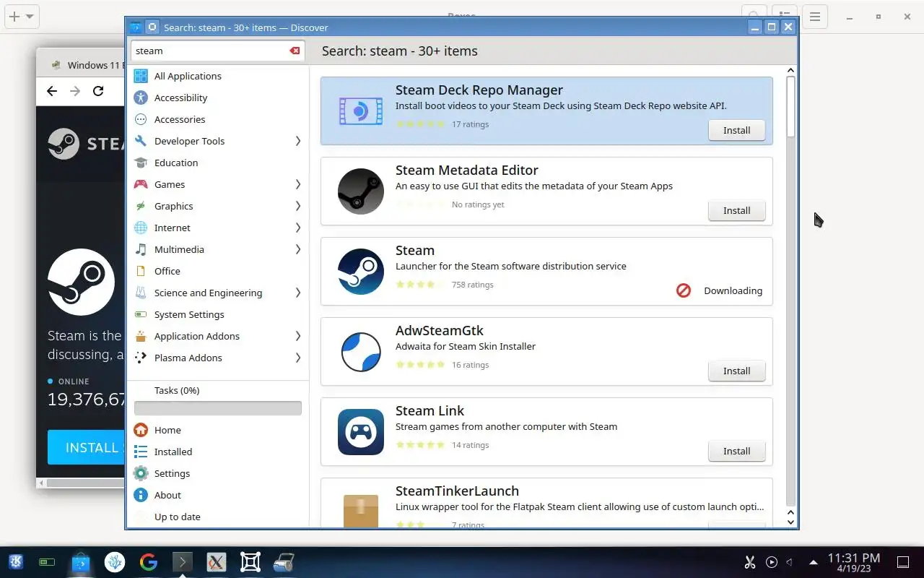
Task: Reload page in Windows 11 browser window
Action: [98, 90]
